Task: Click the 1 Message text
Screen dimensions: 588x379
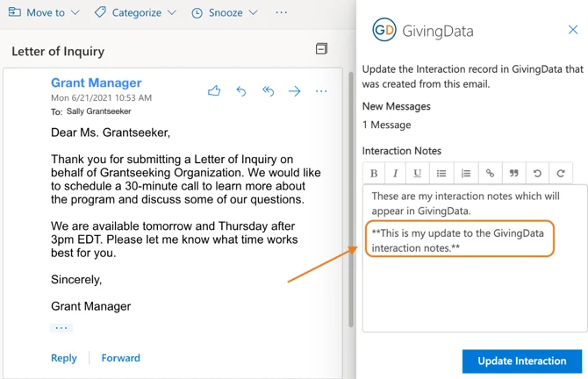Action: click(387, 125)
